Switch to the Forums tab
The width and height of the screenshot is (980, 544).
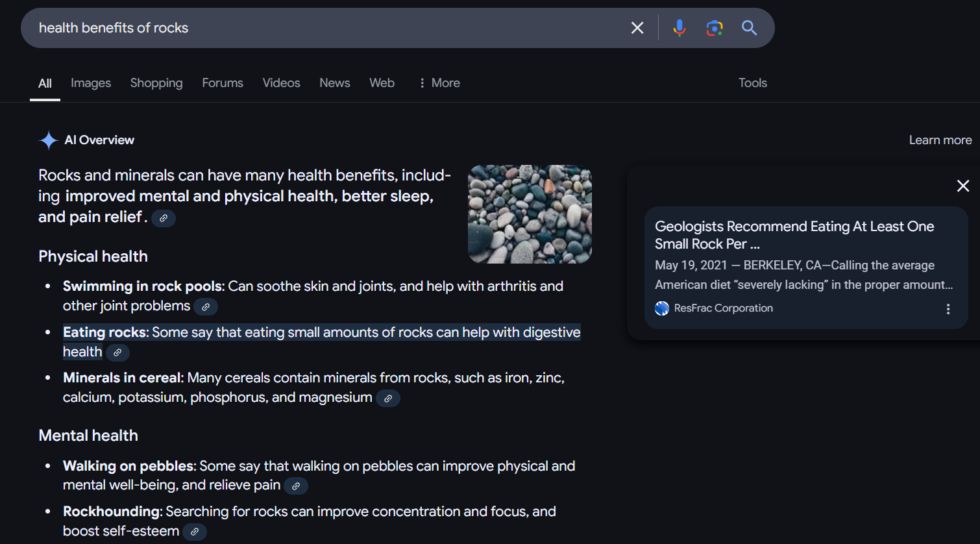coord(222,83)
